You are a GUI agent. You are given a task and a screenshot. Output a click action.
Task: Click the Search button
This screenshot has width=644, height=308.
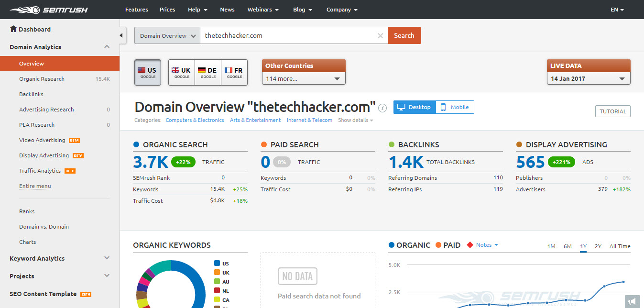click(404, 35)
